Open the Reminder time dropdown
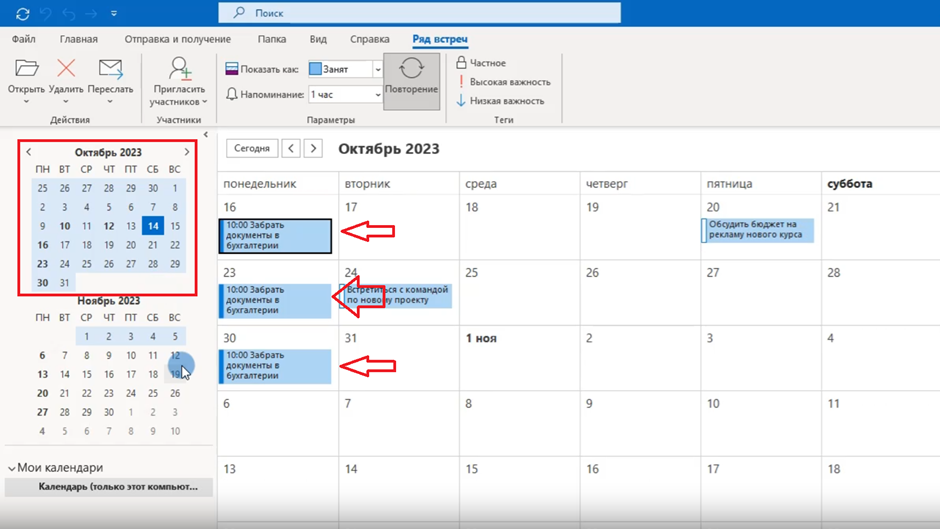Image resolution: width=940 pixels, height=529 pixels. point(377,95)
